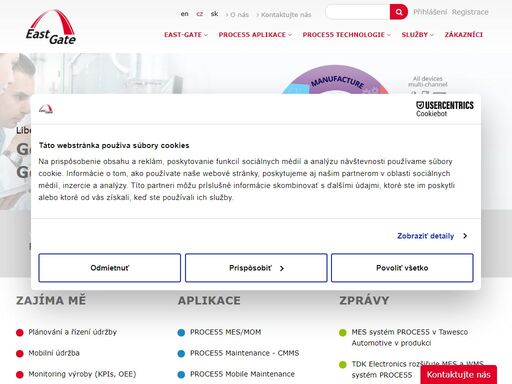Click Táto webstránka používa súbory cookies heading
This screenshot has width=512, height=384.
tap(114, 145)
